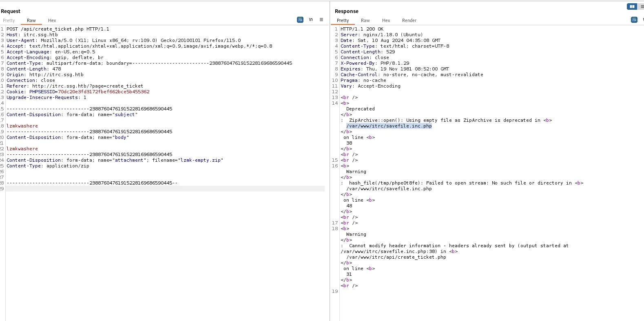Viewport: 644px width, 321px height.
Task: Show the Render tab in the Response panel
Action: 409,20
